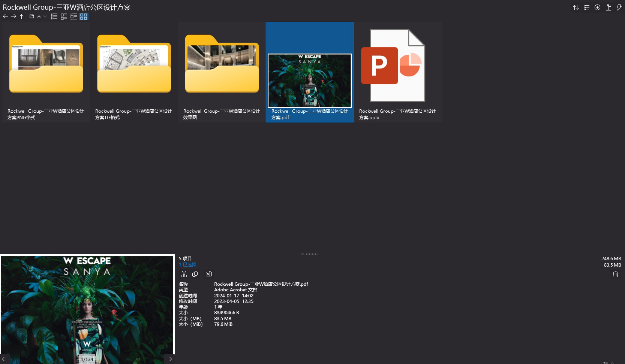This screenshot has height=364, width=625.
Task: Open the sort order options
Action: click(576, 7)
